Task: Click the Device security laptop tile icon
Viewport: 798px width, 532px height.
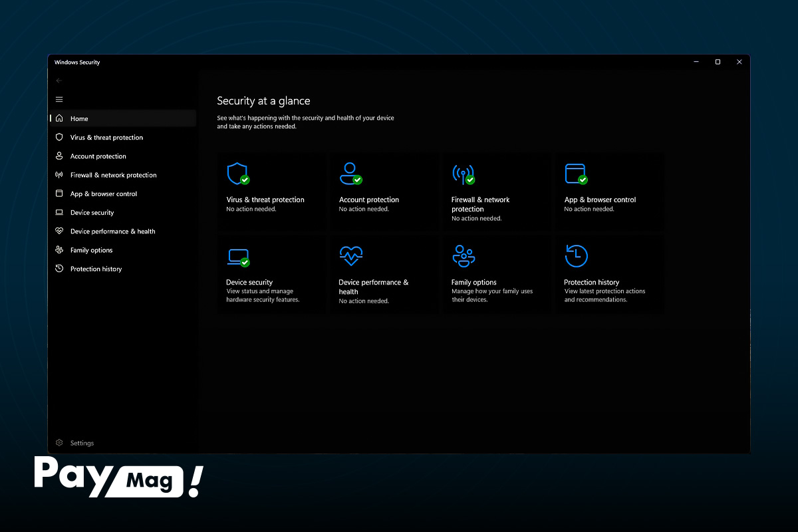Action: [237, 257]
